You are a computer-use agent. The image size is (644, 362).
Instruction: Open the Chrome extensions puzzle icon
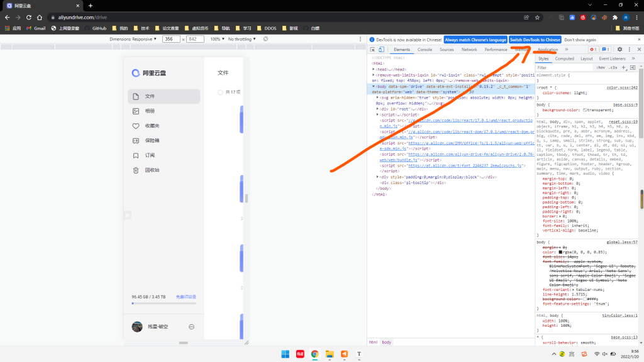pos(615,17)
